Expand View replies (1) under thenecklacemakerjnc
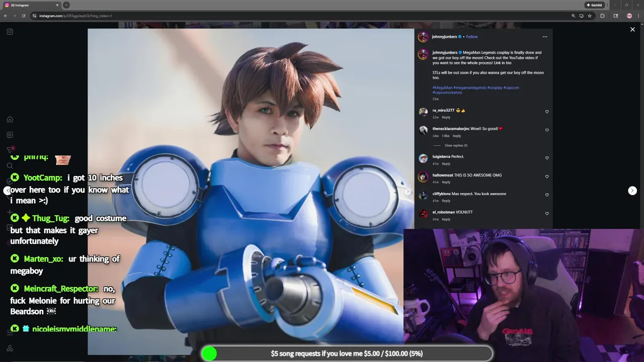The width and height of the screenshot is (644, 362). 456,145
